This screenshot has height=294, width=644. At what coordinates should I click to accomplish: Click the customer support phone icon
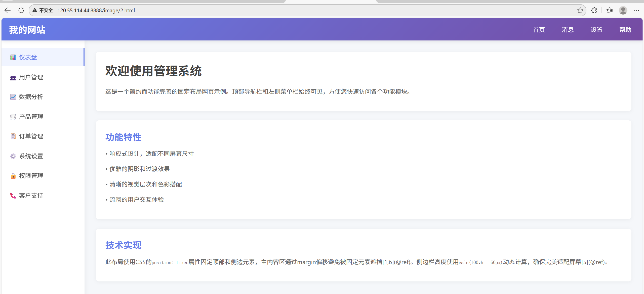(x=13, y=195)
